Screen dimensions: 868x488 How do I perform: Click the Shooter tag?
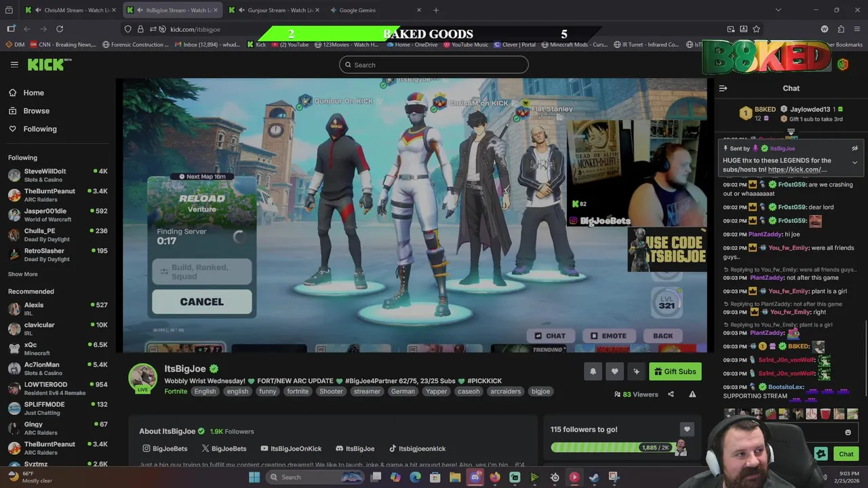coord(331,391)
